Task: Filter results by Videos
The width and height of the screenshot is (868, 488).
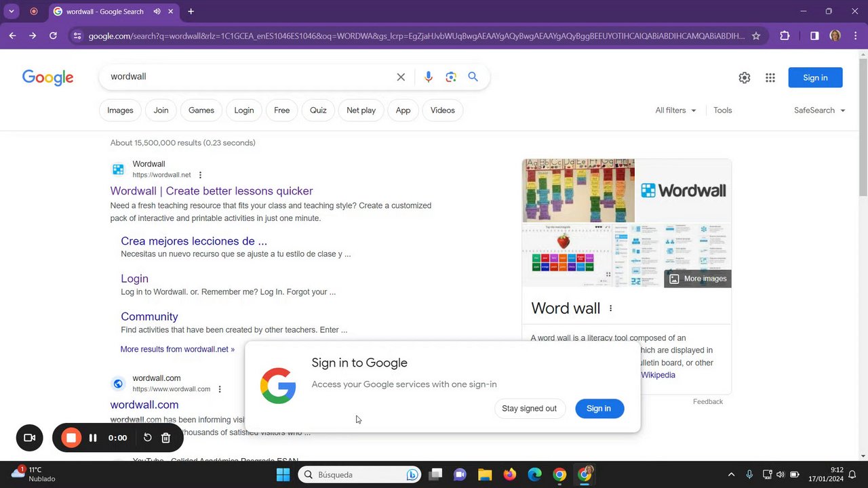Action: pos(443,110)
